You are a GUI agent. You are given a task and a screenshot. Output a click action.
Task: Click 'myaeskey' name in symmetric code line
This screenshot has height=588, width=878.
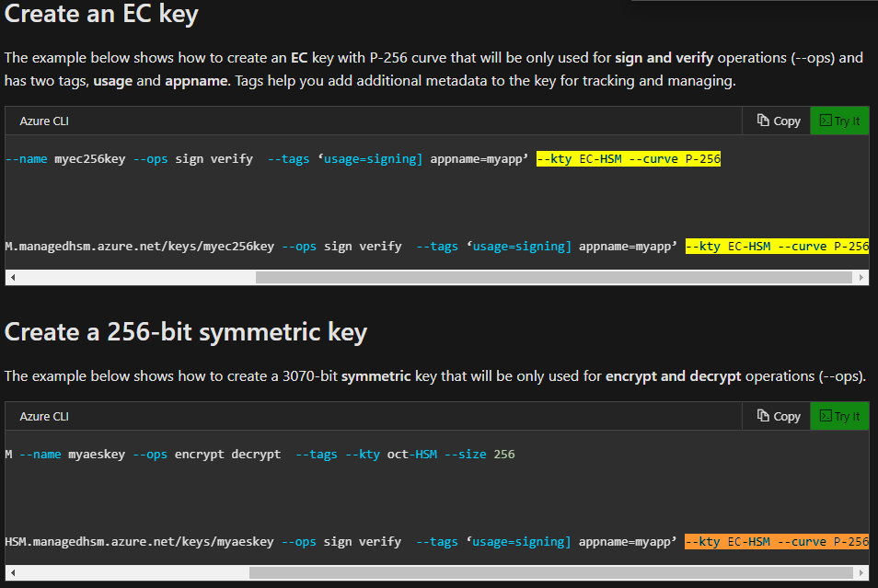[97, 455]
